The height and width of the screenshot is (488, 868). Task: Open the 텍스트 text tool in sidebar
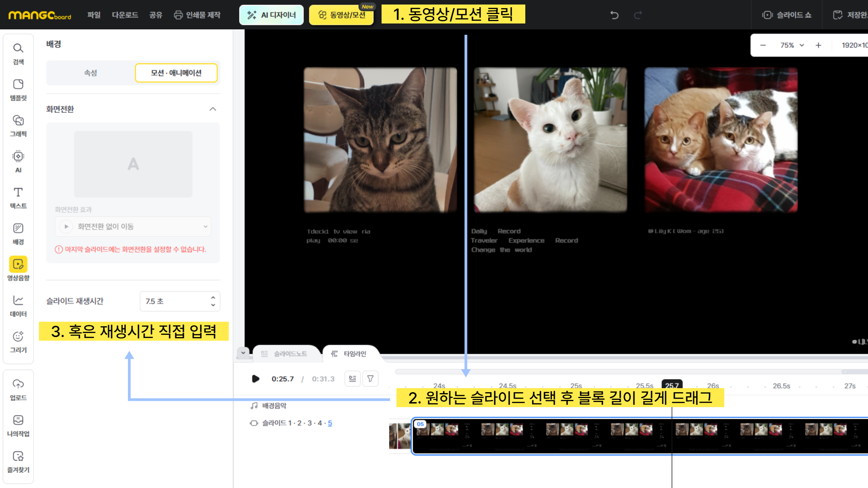(18, 197)
